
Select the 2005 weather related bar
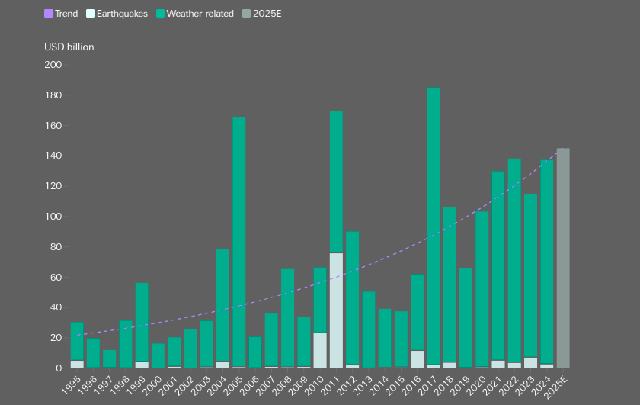click(x=239, y=242)
